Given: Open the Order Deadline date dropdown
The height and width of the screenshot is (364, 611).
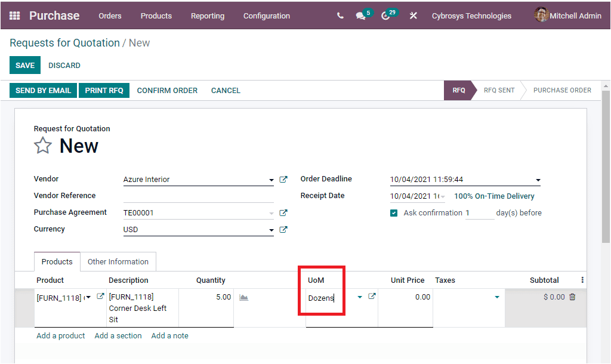Looking at the screenshot, I should [x=538, y=179].
